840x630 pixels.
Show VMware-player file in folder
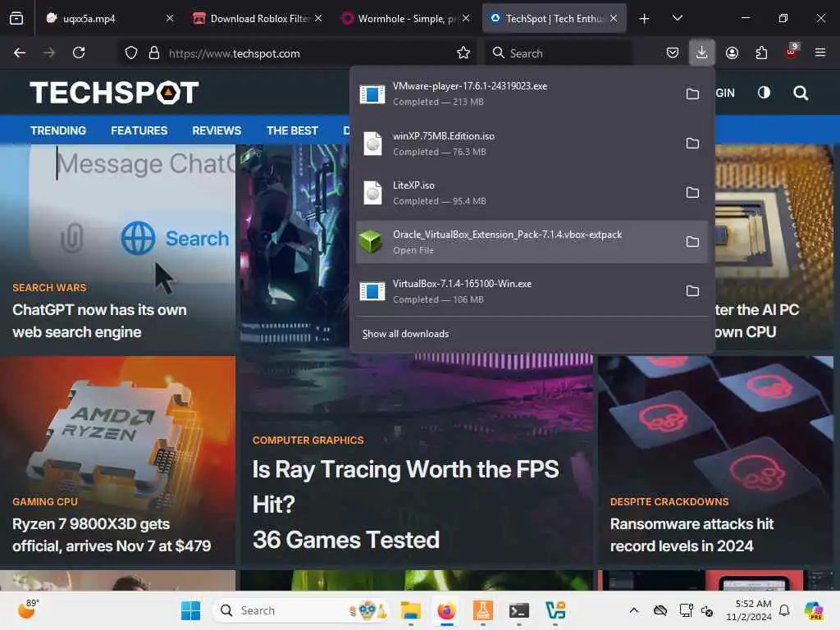692,94
